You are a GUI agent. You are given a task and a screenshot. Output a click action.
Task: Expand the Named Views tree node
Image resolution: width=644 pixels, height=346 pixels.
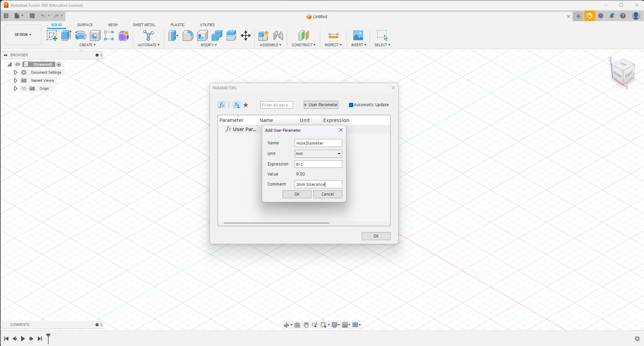(15, 80)
